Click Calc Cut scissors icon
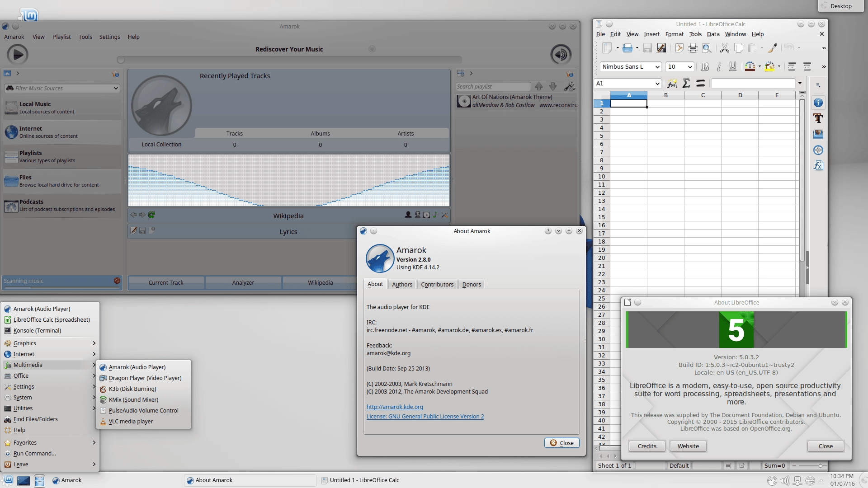The image size is (868, 488). (724, 48)
